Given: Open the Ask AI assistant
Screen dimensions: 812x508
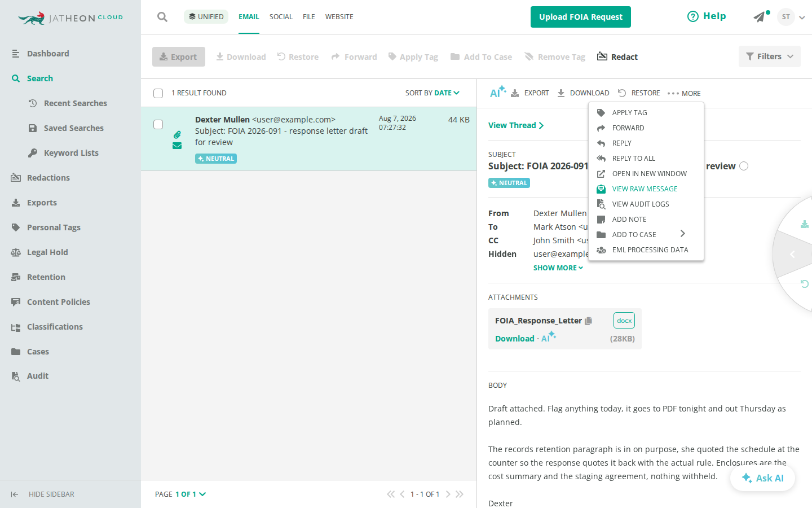Looking at the screenshot, I should pyautogui.click(x=762, y=478).
